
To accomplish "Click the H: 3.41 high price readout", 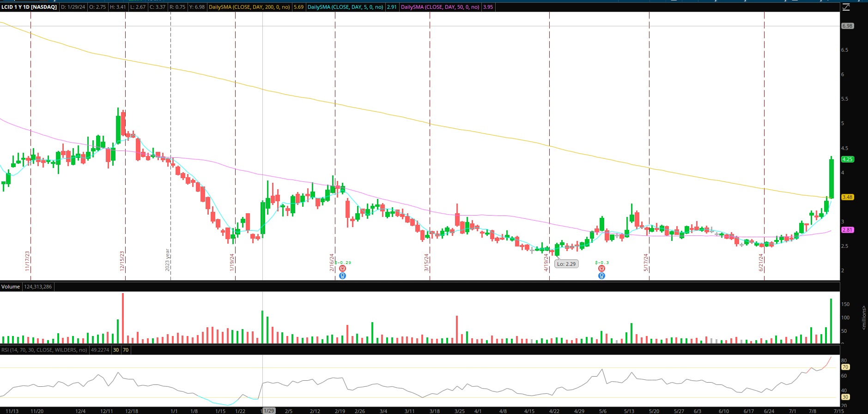I will pos(118,7).
